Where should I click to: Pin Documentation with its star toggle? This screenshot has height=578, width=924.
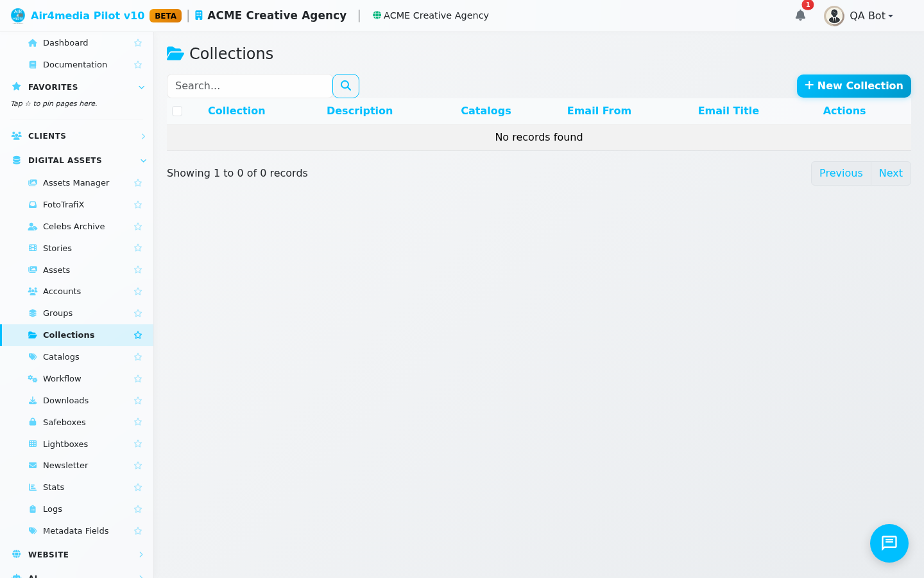[x=138, y=65]
